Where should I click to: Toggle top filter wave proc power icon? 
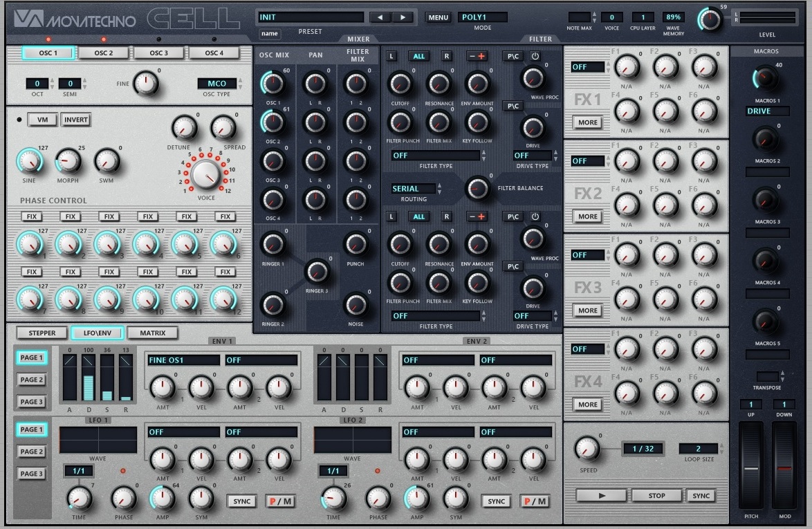(535, 56)
